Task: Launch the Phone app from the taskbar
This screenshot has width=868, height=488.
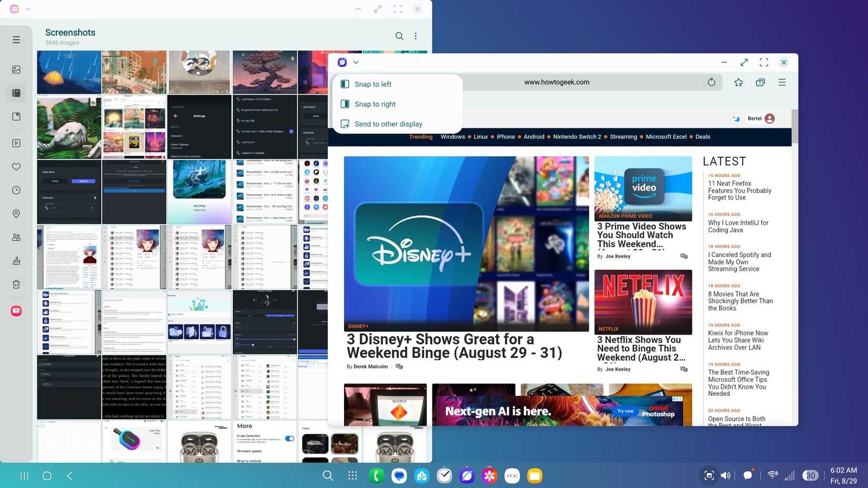Action: coord(376,475)
